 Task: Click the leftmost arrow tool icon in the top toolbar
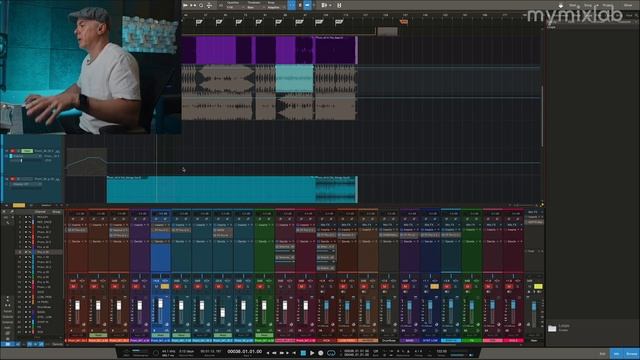(185, 5)
